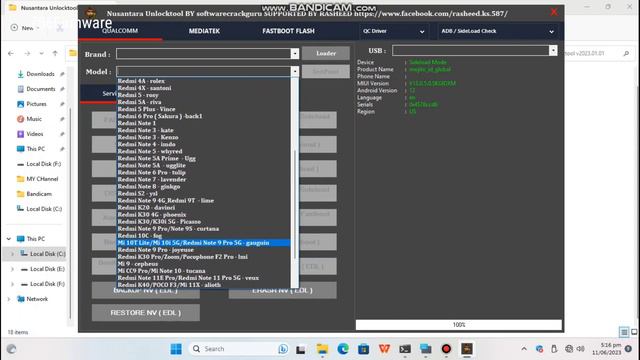Select Redmi Note 5A Prime - Ugg

click(156, 158)
